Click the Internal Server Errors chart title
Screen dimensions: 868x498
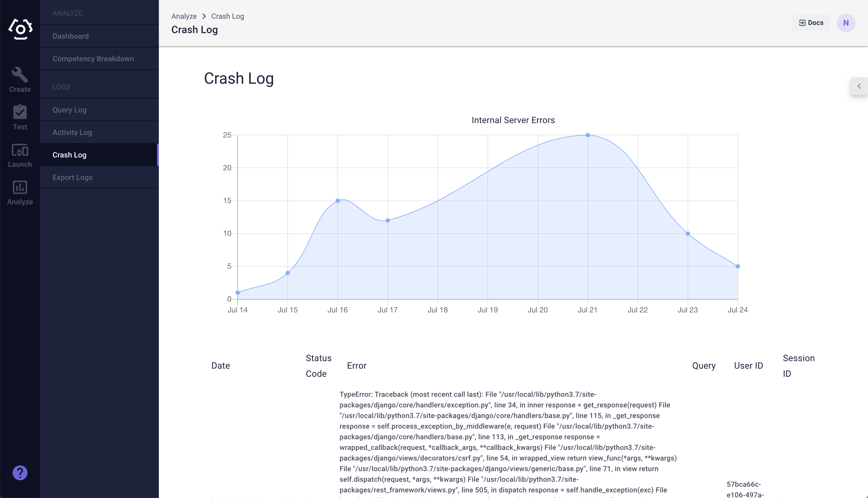(513, 120)
